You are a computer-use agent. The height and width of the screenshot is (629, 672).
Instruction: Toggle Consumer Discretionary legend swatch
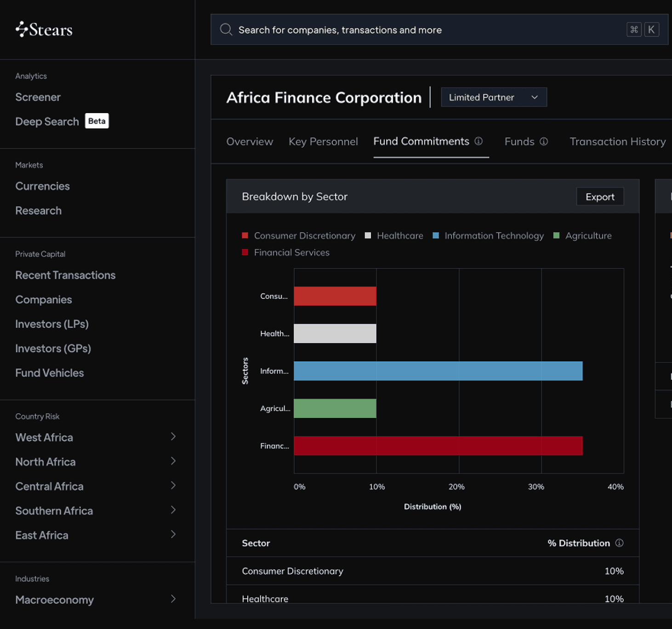245,235
